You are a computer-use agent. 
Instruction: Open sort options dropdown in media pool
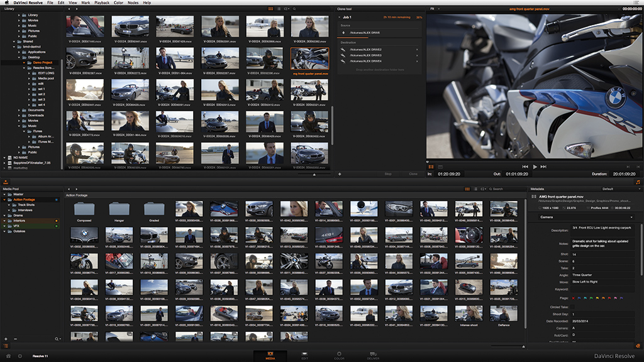(x=484, y=189)
